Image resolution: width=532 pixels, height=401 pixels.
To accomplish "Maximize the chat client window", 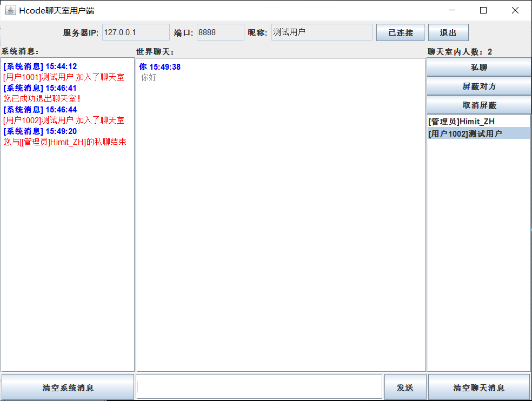I will coord(484,10).
